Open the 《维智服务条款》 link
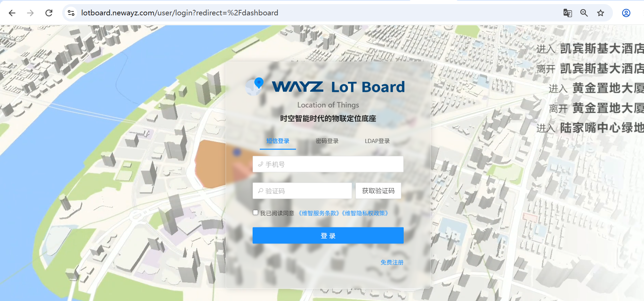644x301 pixels. pos(318,213)
